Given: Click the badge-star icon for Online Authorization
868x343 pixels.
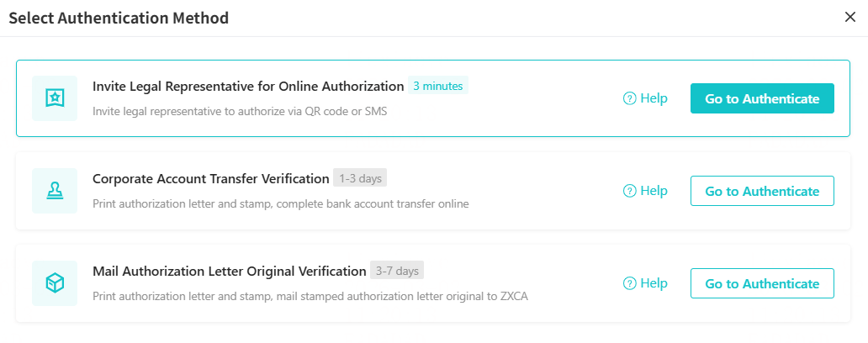Looking at the screenshot, I should click(55, 98).
